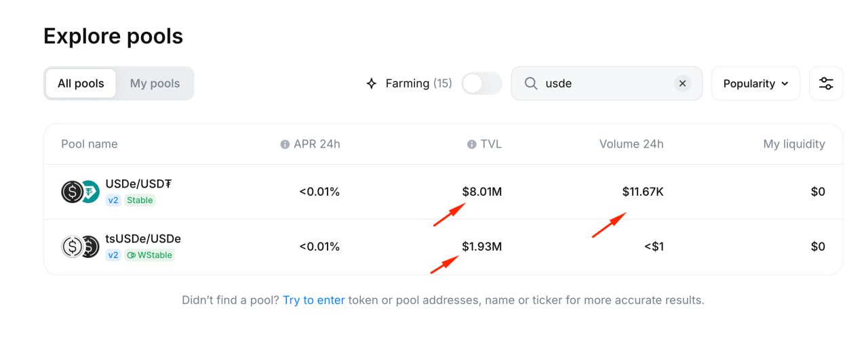The image size is (868, 340).
Task: Click the WStable badge
Action: click(x=149, y=255)
